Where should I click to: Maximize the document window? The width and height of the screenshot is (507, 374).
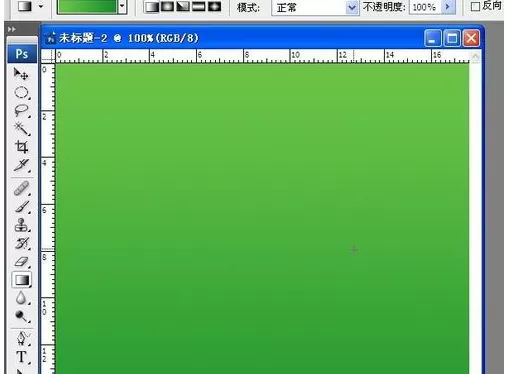[452, 38]
